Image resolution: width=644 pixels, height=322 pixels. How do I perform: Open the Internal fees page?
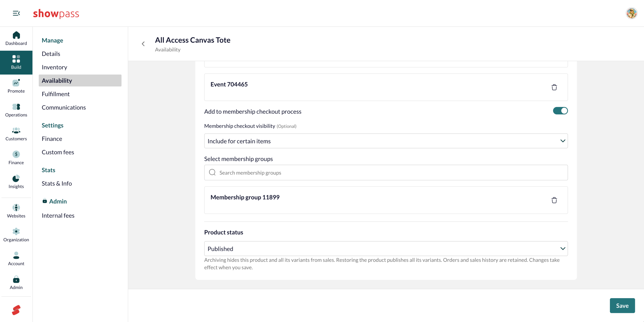tap(80, 215)
